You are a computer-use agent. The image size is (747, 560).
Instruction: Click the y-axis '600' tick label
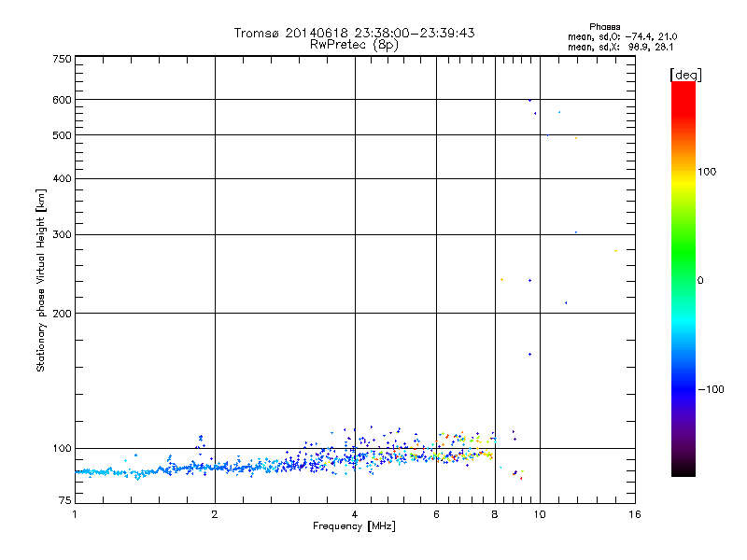[62, 100]
